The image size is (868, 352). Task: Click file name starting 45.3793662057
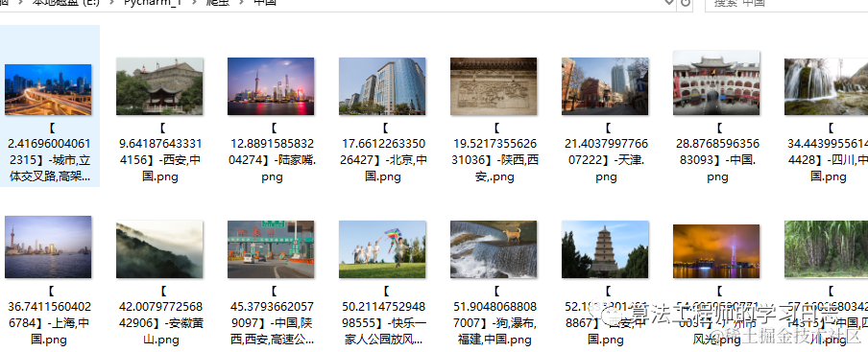(272, 315)
